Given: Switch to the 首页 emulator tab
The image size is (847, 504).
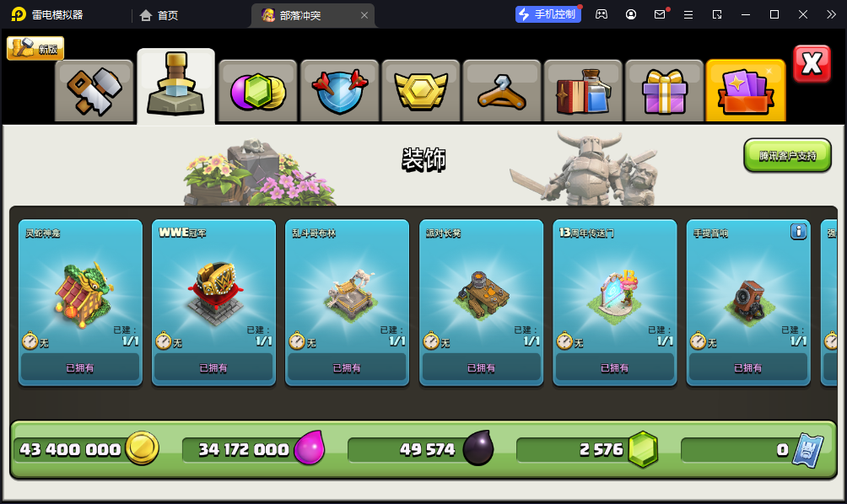Looking at the screenshot, I should pyautogui.click(x=159, y=15).
